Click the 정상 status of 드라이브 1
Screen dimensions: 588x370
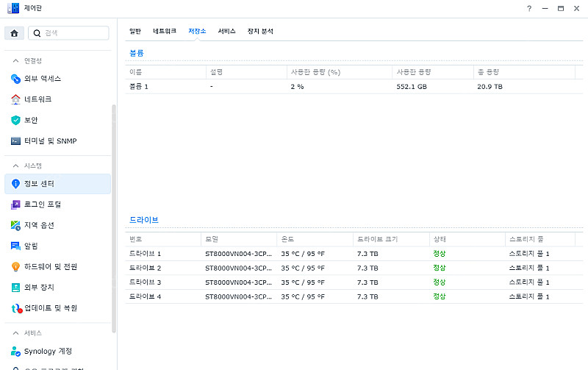point(439,254)
